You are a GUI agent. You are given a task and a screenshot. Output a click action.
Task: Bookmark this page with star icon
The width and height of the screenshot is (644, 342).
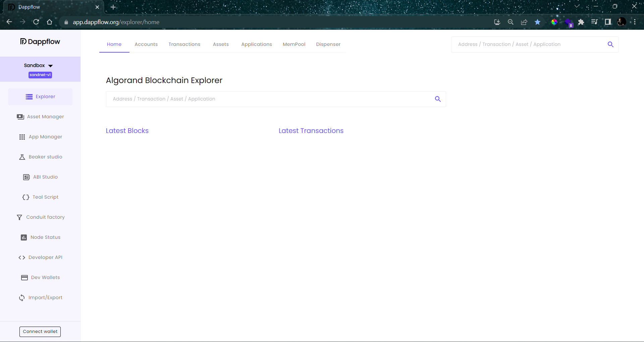click(x=537, y=22)
